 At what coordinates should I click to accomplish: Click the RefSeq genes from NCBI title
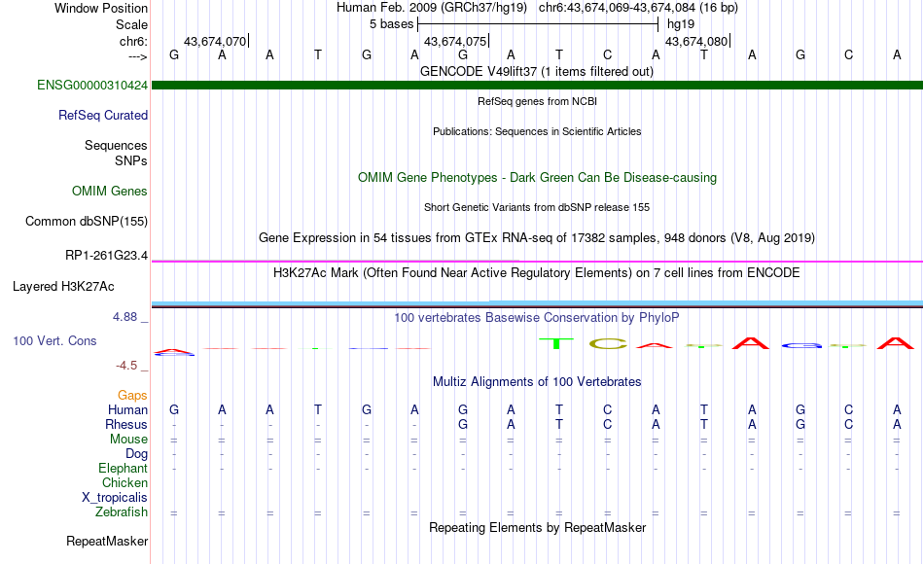pyautogui.click(x=538, y=101)
